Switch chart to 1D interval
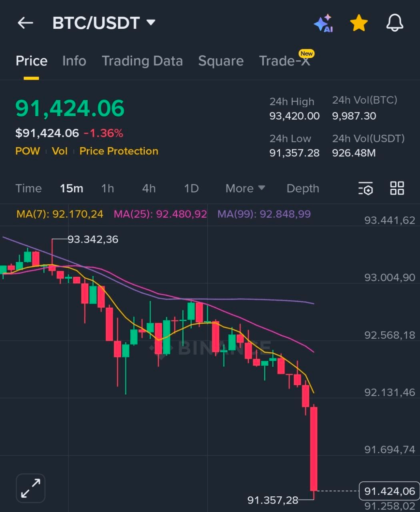Viewport: 420px width, 512px height. tap(191, 188)
